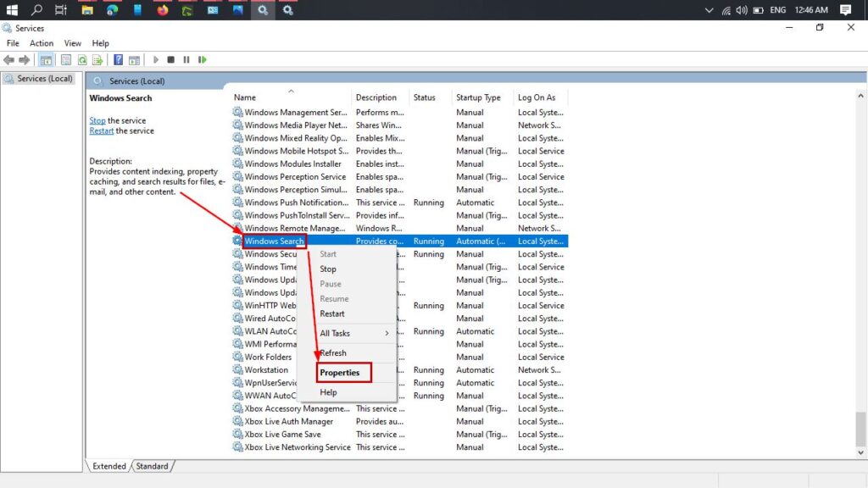Image resolution: width=868 pixels, height=488 pixels.
Task: Click the Windows Start button
Action: (x=12, y=10)
